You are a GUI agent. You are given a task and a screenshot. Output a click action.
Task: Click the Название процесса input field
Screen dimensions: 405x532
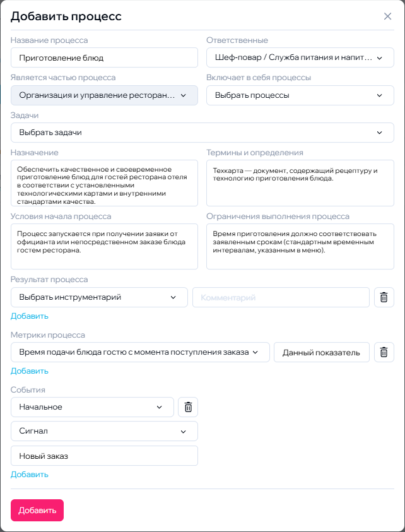104,58
